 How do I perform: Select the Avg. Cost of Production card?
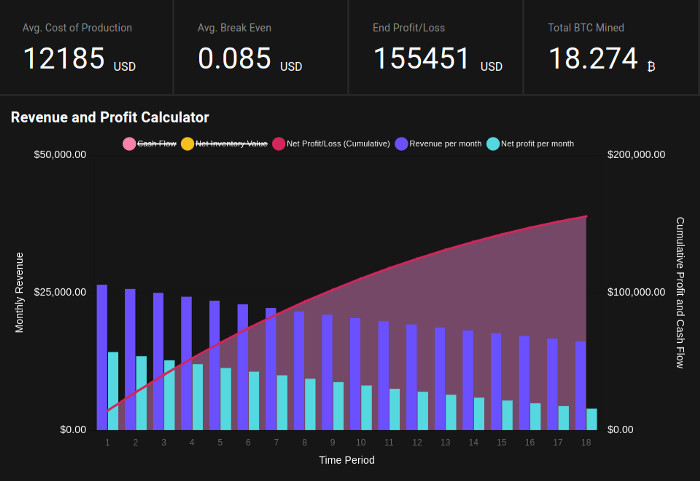coord(86,47)
